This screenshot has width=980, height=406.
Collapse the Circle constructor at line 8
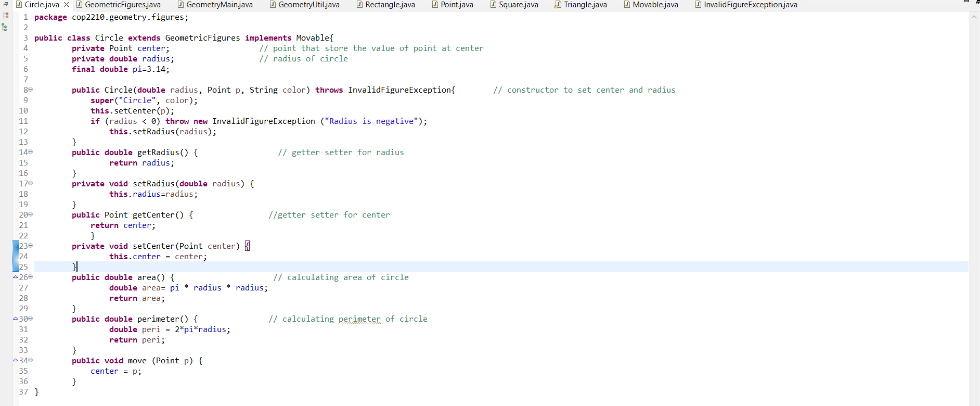pos(31,90)
